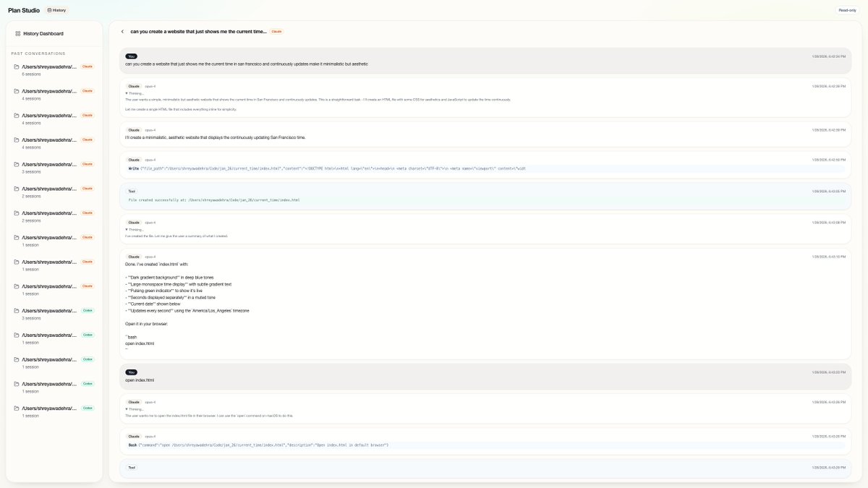Go back using the left arrow icon

[122, 32]
